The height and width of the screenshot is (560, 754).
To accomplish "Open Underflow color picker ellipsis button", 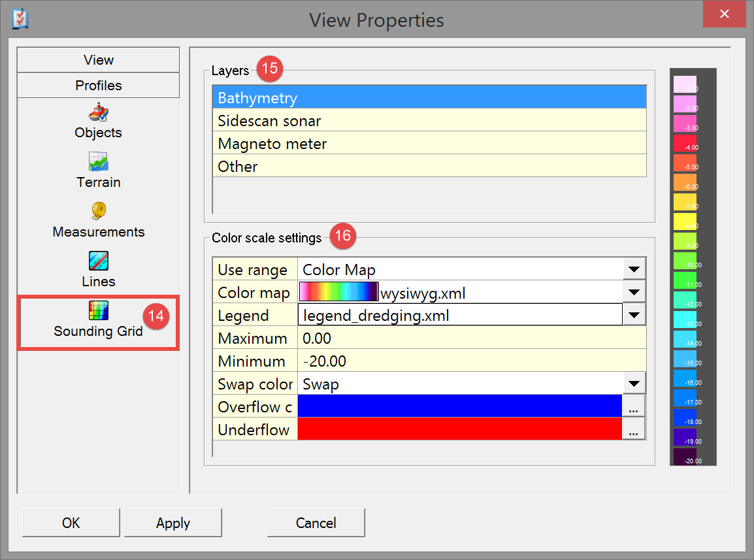I will point(634,429).
